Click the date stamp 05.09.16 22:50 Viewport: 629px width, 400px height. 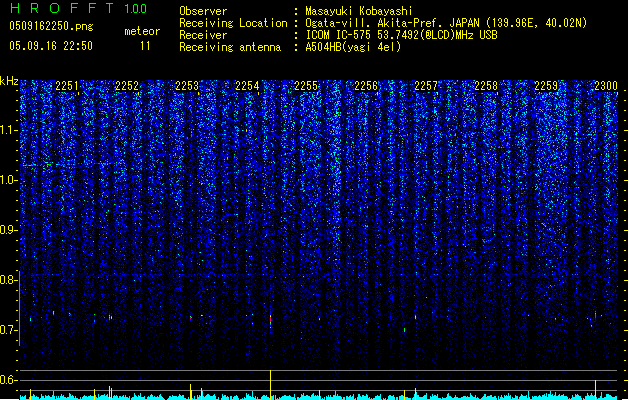click(51, 46)
